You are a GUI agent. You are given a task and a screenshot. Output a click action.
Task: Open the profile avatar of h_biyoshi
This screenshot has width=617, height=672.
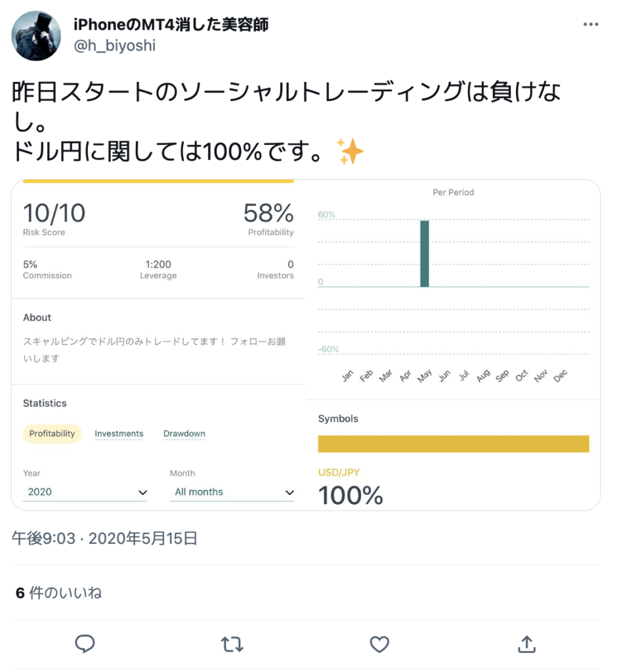pos(36,36)
